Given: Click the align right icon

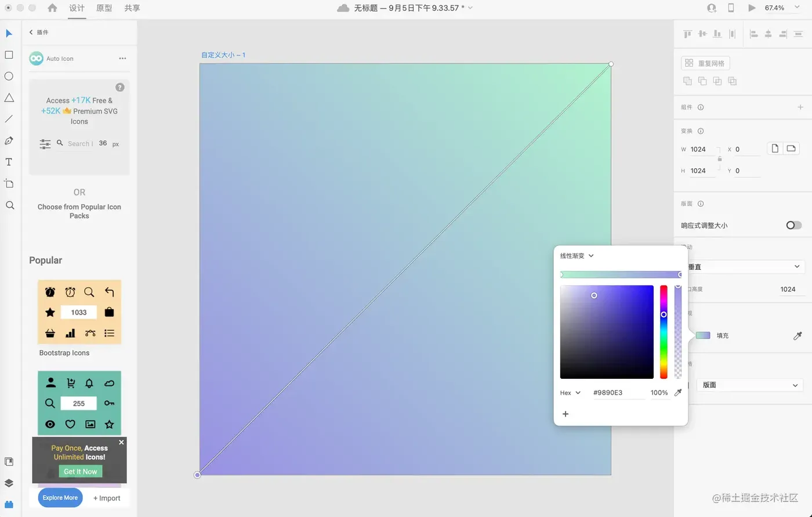Looking at the screenshot, I should (783, 34).
